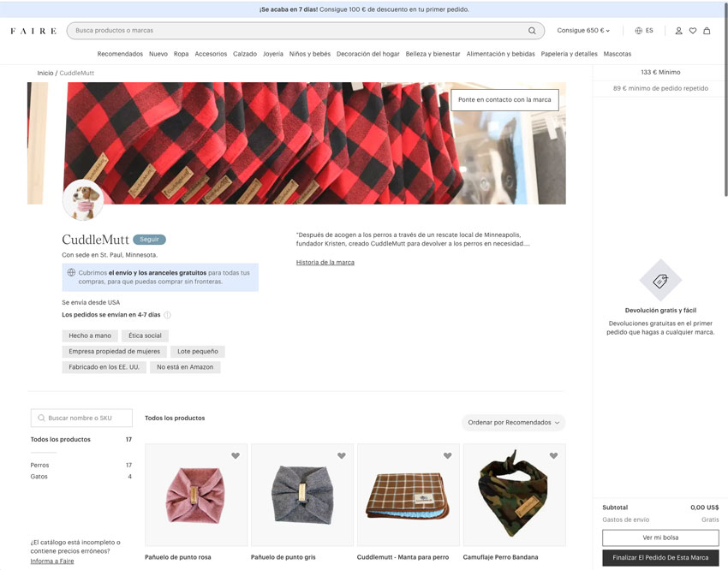The image size is (728, 570).
Task: Open the Pañuelo de punto rosa product image
Action: pos(196,495)
